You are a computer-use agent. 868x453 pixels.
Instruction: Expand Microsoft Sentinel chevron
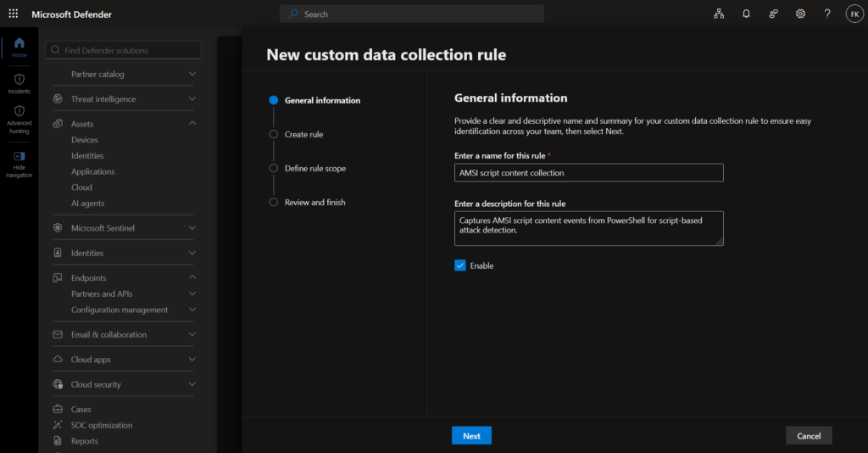(192, 227)
